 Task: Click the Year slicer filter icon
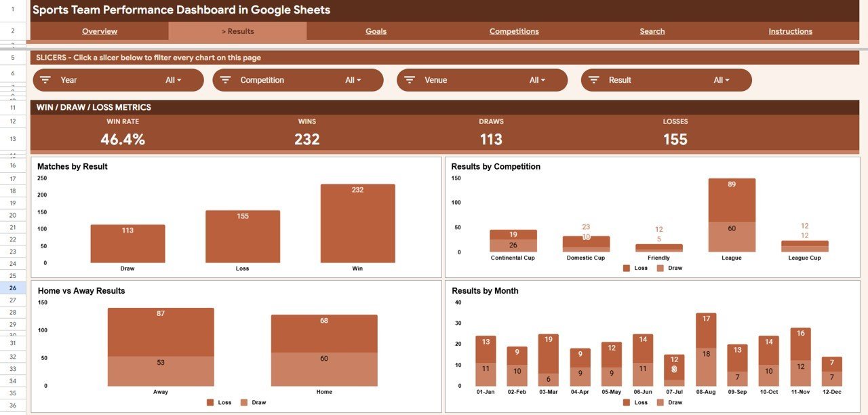click(x=45, y=80)
